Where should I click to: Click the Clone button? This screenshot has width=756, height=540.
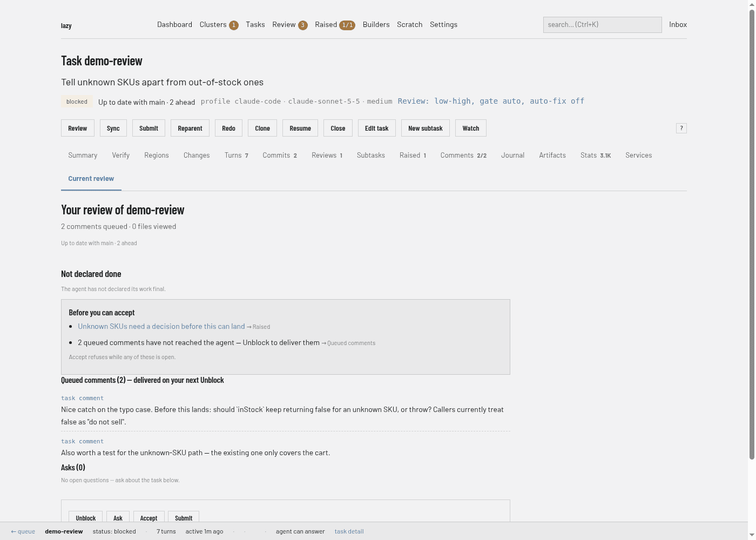click(262, 129)
